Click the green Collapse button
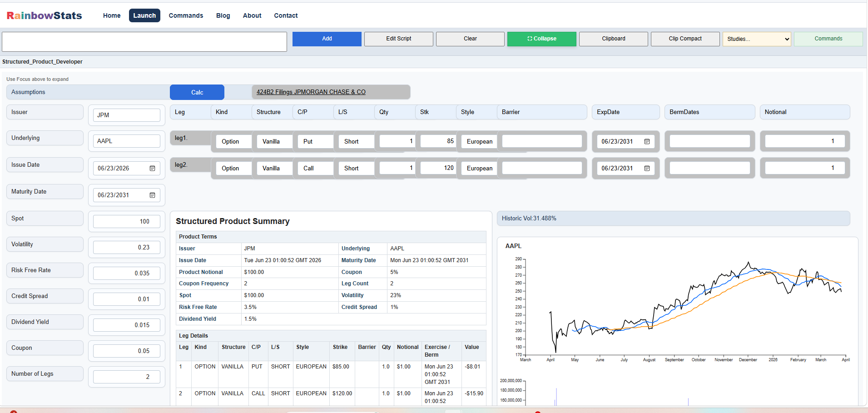 click(542, 39)
